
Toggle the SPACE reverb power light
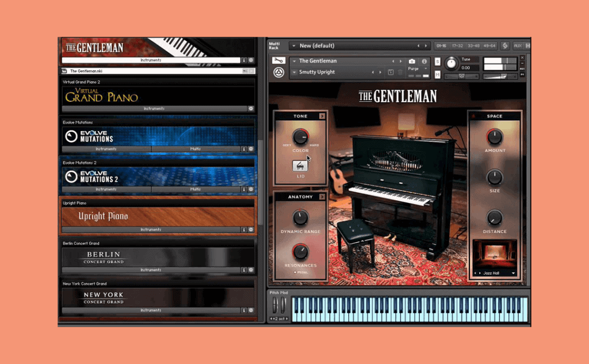[473, 116]
